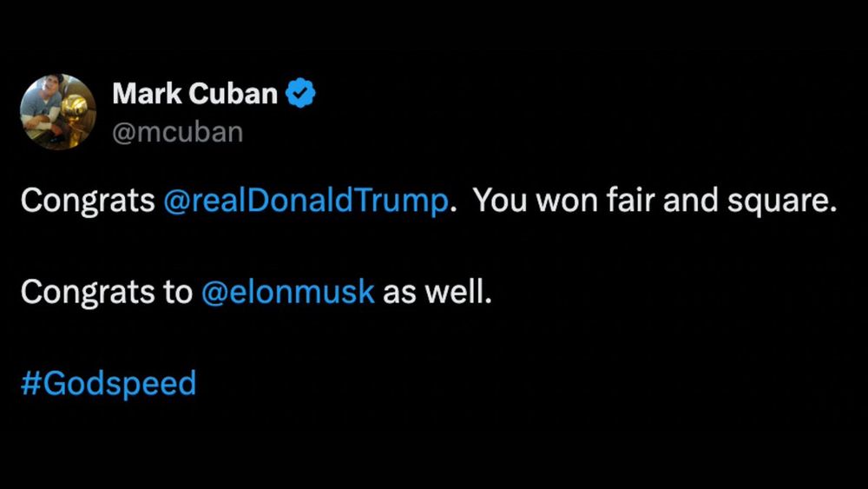The height and width of the screenshot is (489, 868).
Task: Click the Mark Cuban display name
Action: [x=194, y=94]
